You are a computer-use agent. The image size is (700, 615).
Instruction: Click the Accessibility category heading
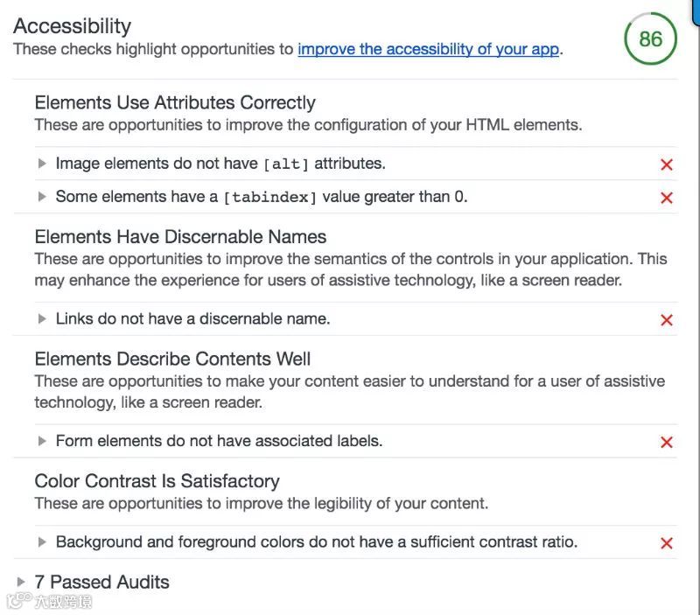coord(72,26)
